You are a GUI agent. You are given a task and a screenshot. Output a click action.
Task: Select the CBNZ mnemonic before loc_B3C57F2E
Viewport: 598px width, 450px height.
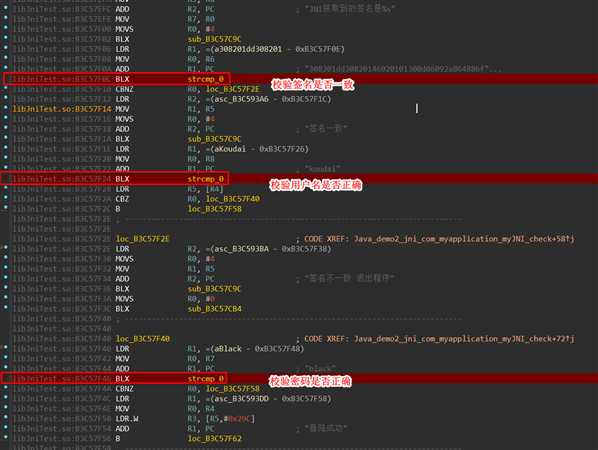pyautogui.click(x=124, y=89)
